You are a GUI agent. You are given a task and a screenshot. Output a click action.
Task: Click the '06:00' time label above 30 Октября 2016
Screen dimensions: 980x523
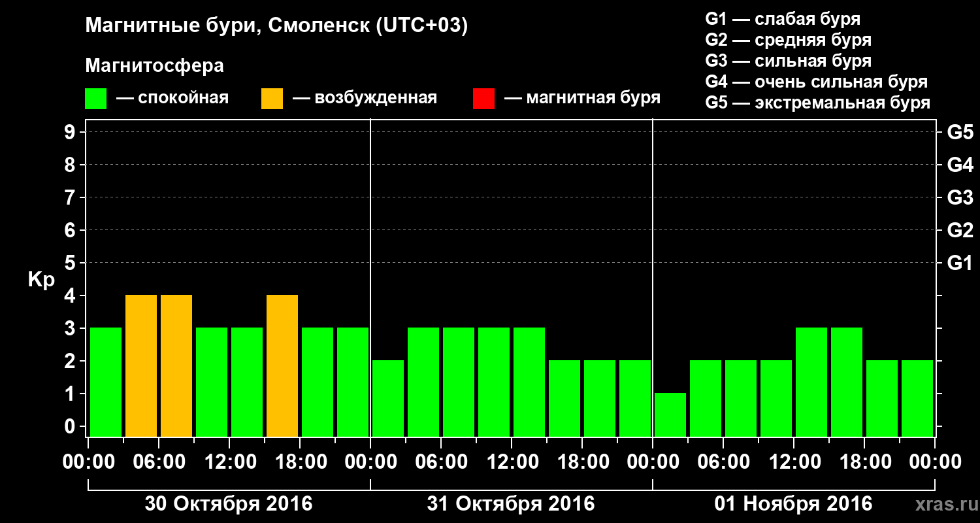(159, 462)
